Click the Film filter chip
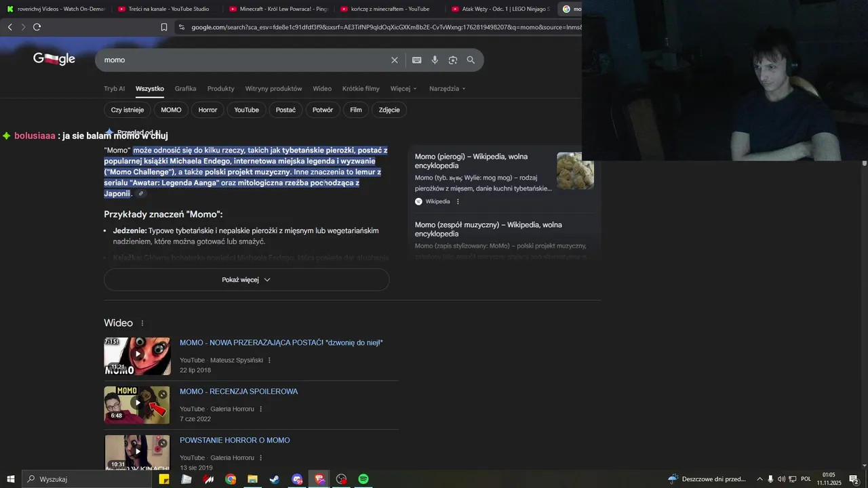868x488 pixels. pyautogui.click(x=356, y=110)
